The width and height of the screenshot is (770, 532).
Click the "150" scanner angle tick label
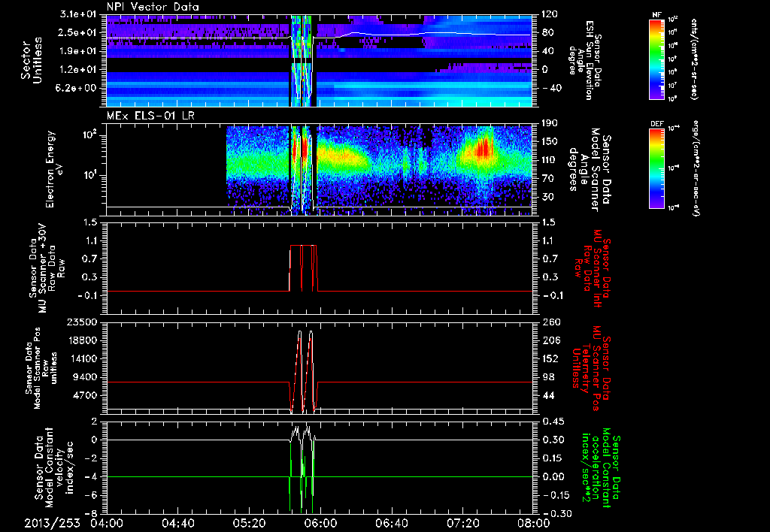pyautogui.click(x=550, y=142)
